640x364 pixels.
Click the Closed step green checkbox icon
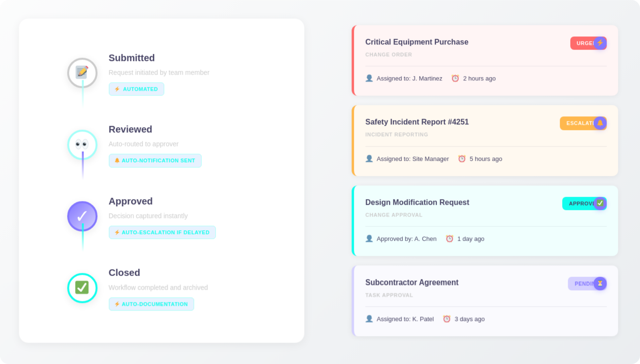(x=82, y=288)
